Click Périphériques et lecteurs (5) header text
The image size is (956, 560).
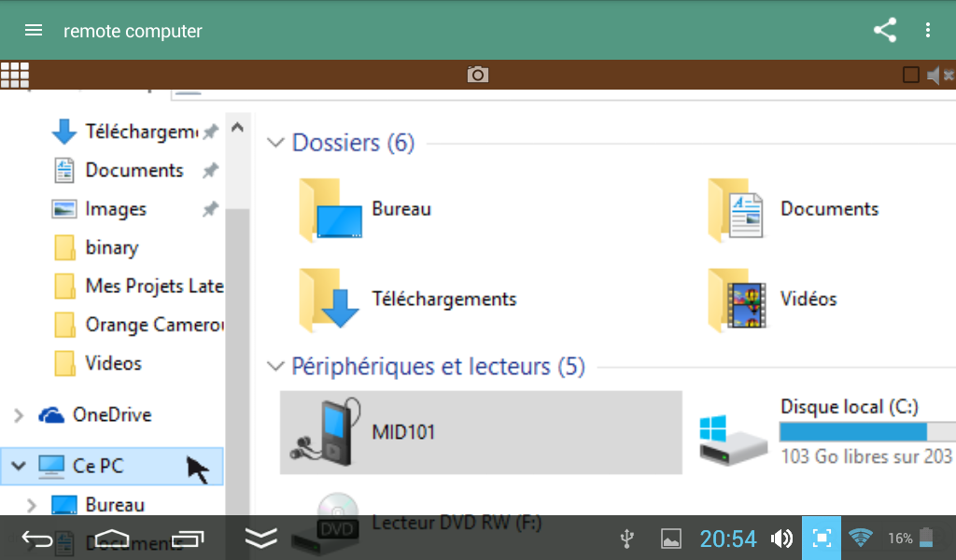coord(439,366)
